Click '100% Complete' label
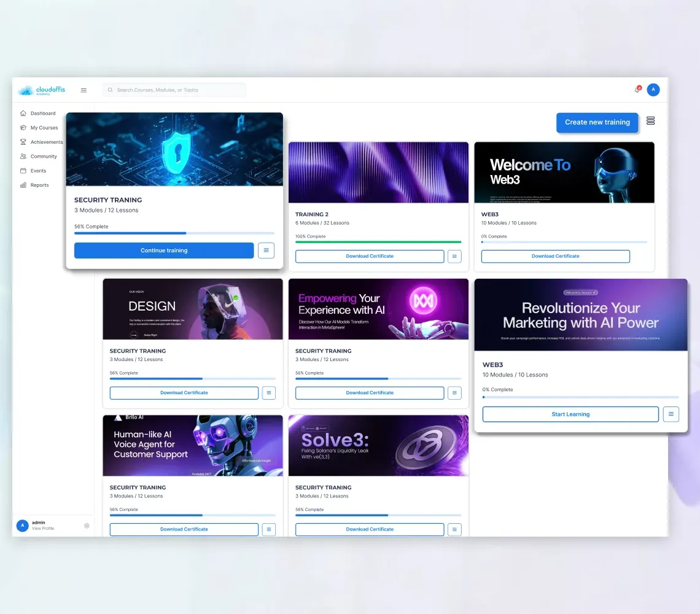700x614 pixels. click(310, 236)
